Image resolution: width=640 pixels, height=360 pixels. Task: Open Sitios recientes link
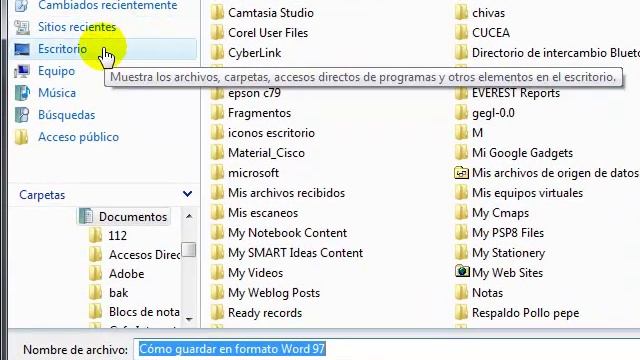(77, 27)
